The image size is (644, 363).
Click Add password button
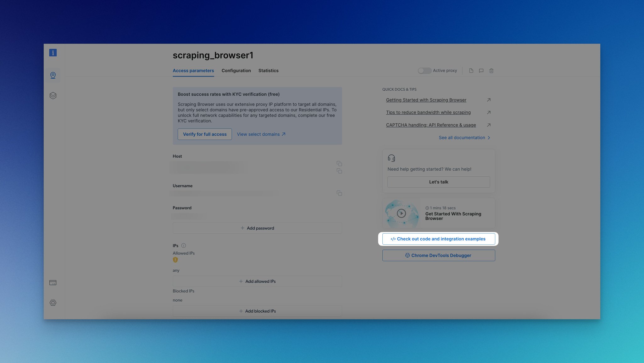coord(257,228)
